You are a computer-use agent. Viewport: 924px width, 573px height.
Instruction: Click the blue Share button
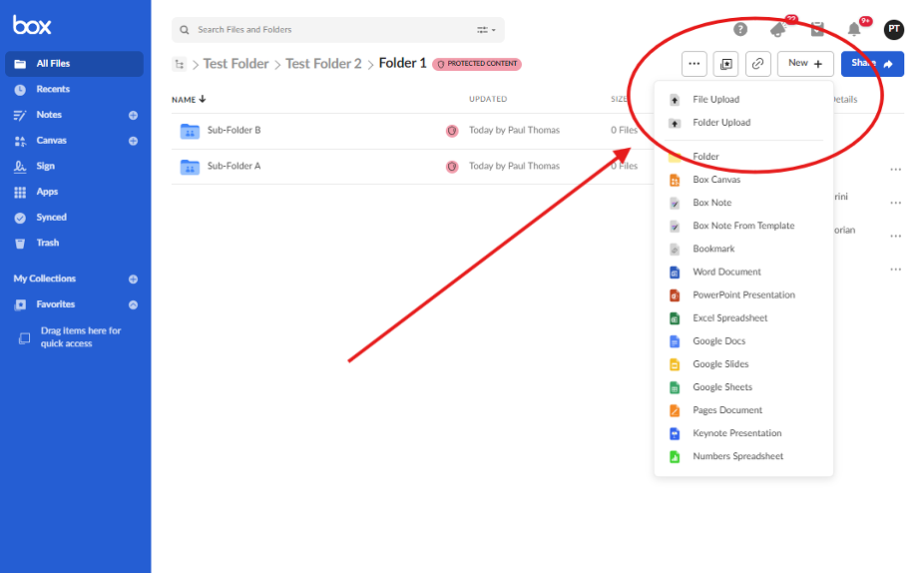[872, 64]
